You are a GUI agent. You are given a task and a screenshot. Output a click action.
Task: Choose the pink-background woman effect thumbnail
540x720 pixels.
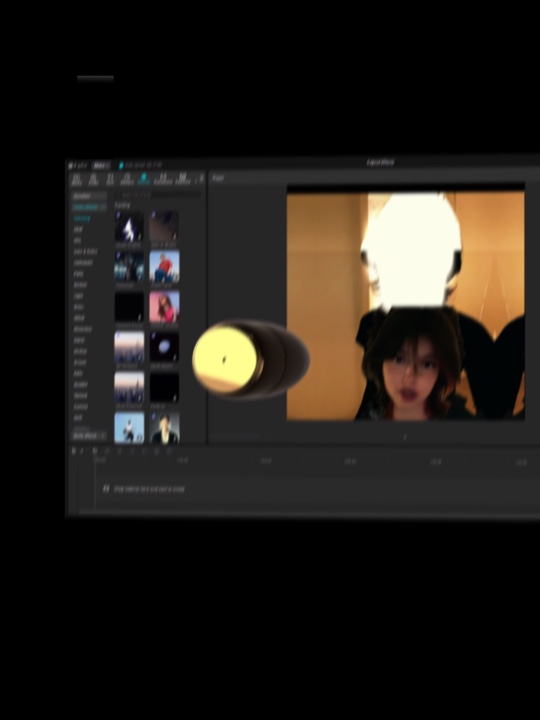click(x=164, y=307)
